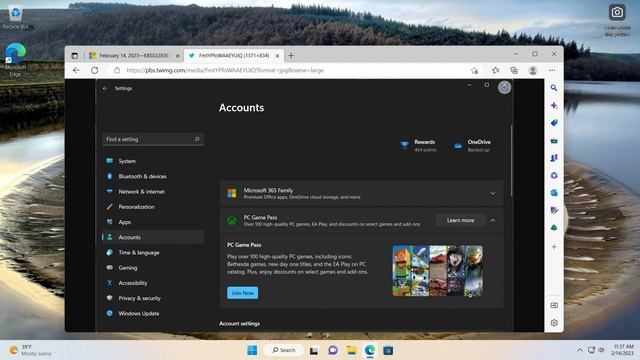Close the twimg image tab

tap(277, 56)
